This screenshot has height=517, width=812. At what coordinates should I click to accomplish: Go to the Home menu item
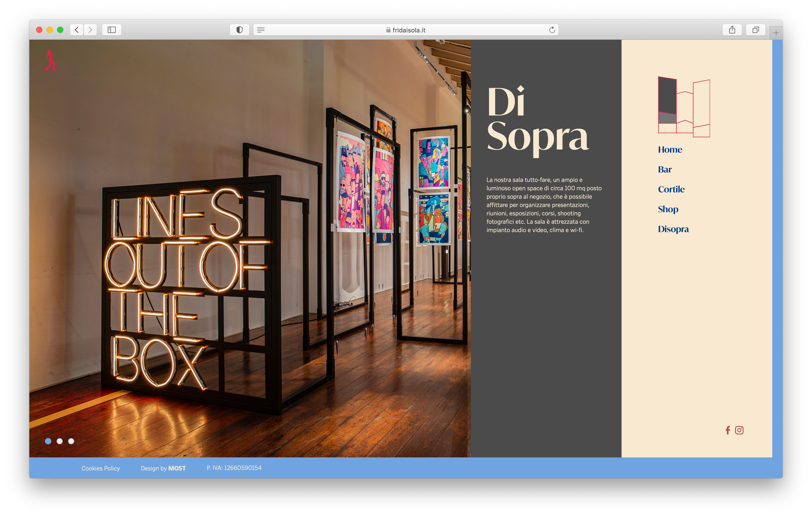tap(670, 150)
